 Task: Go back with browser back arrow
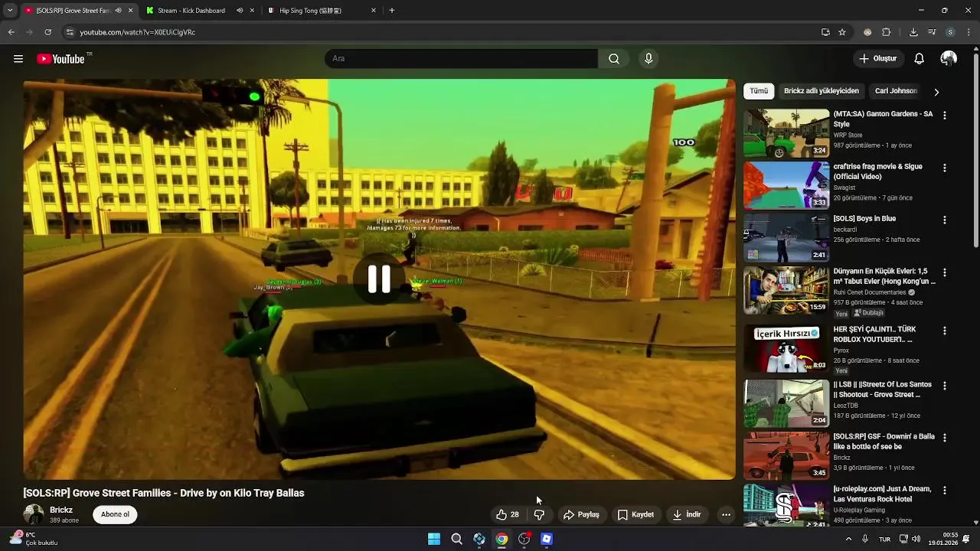[x=11, y=32]
